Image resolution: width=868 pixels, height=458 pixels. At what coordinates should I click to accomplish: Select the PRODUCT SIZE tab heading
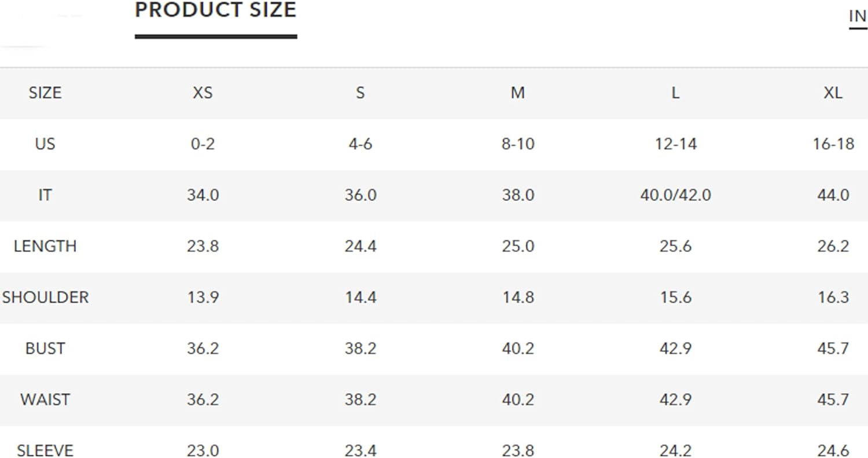click(215, 10)
